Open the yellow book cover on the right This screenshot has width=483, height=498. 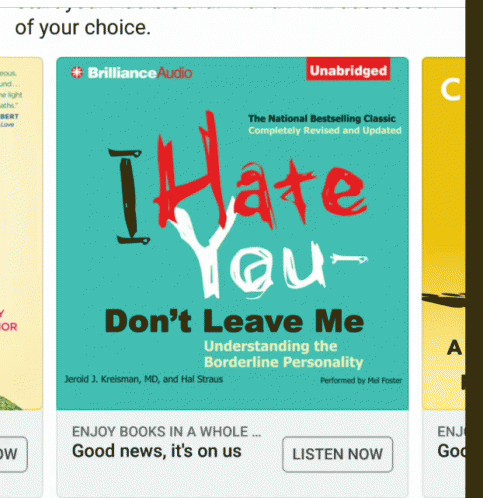coord(443,233)
